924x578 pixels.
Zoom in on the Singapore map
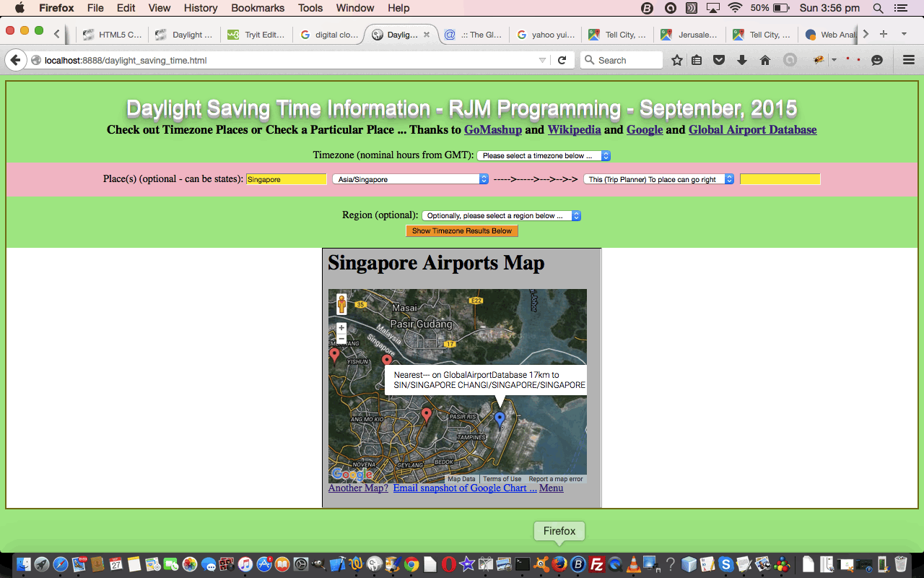pos(341,328)
